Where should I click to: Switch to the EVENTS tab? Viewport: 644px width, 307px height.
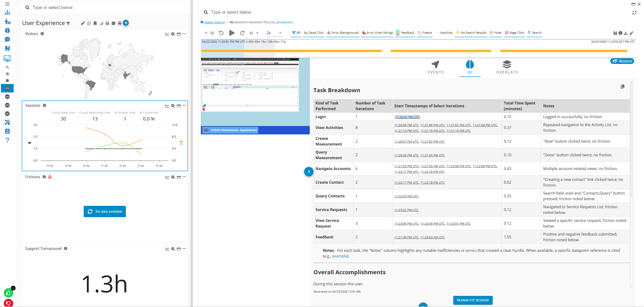435,67
